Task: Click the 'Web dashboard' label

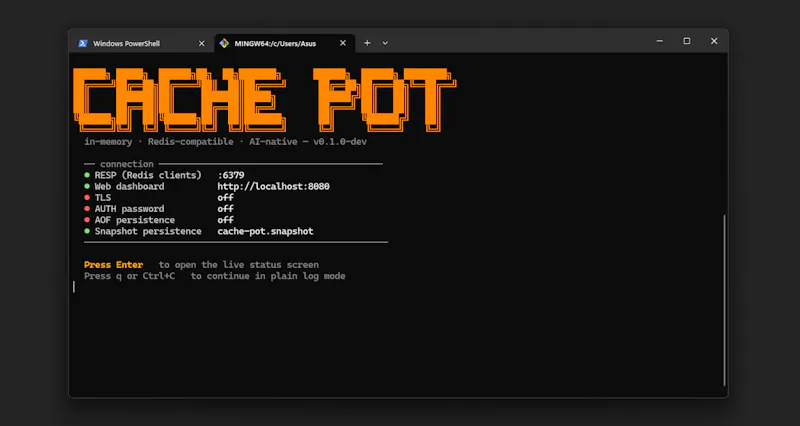Action: (130, 186)
